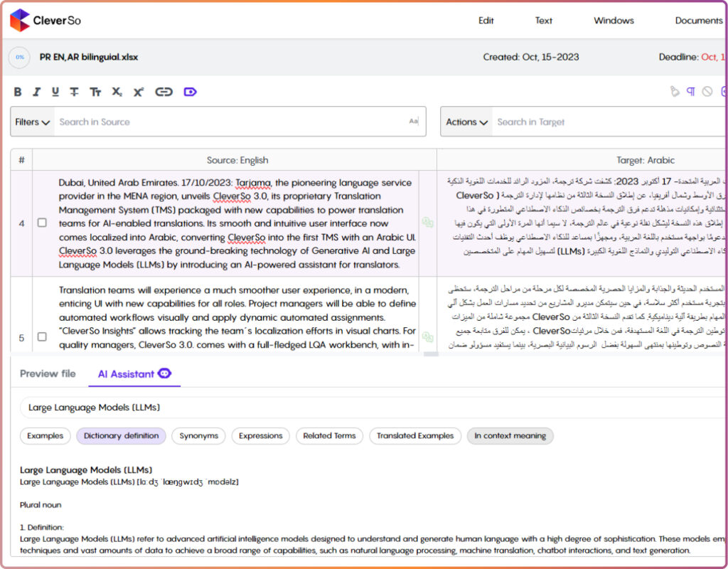The image size is (728, 569).
Task: Open the Filters dropdown
Action: tap(33, 122)
